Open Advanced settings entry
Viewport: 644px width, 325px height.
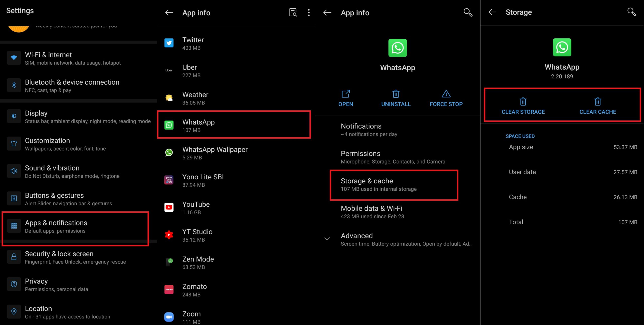pyautogui.click(x=397, y=239)
